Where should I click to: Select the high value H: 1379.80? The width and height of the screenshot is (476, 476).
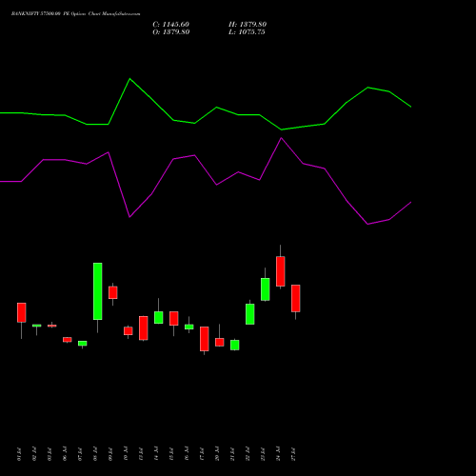pyautogui.click(x=248, y=25)
